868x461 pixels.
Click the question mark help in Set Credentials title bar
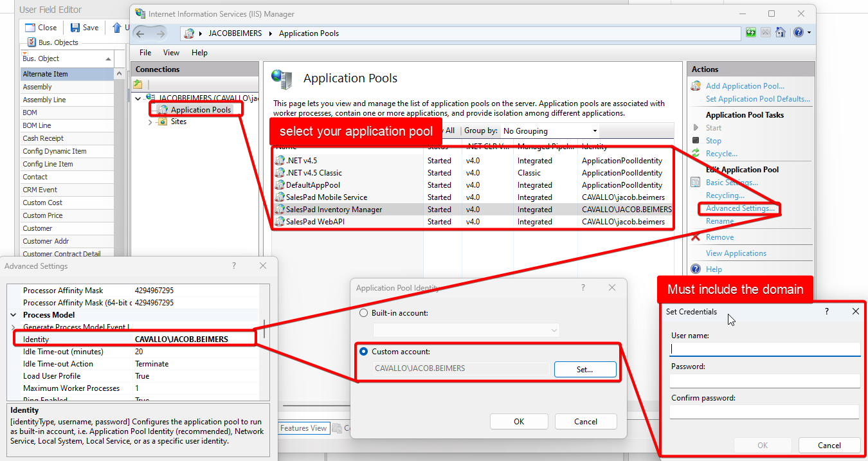(827, 311)
